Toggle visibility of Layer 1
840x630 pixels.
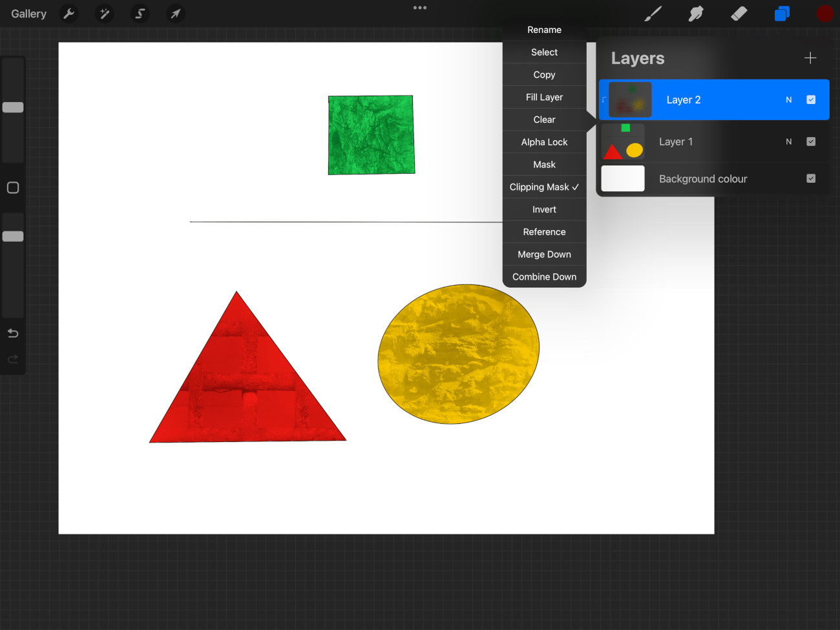pyautogui.click(x=811, y=142)
